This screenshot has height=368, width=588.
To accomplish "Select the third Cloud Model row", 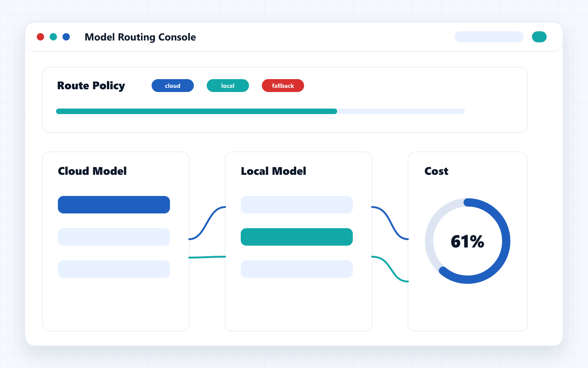I will 114,269.
